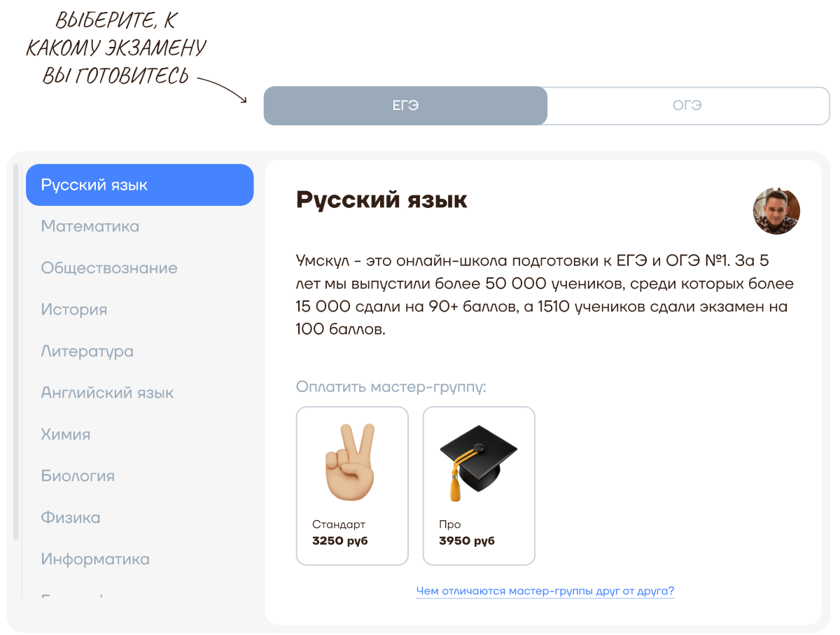
Task: Click the victory hand emoji icon
Action: 351,463
